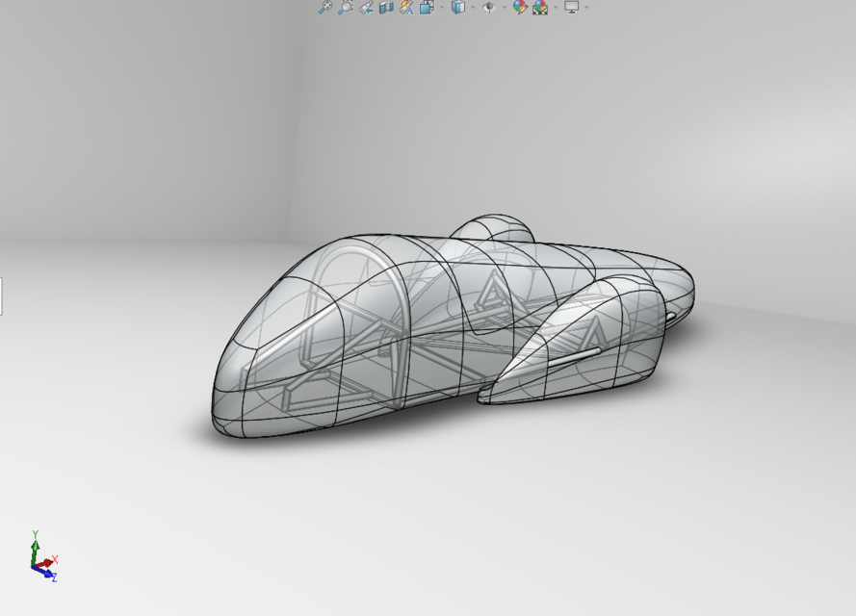Expand the collapsed left panel handle
The width and height of the screenshot is (856, 616).
click(1, 296)
